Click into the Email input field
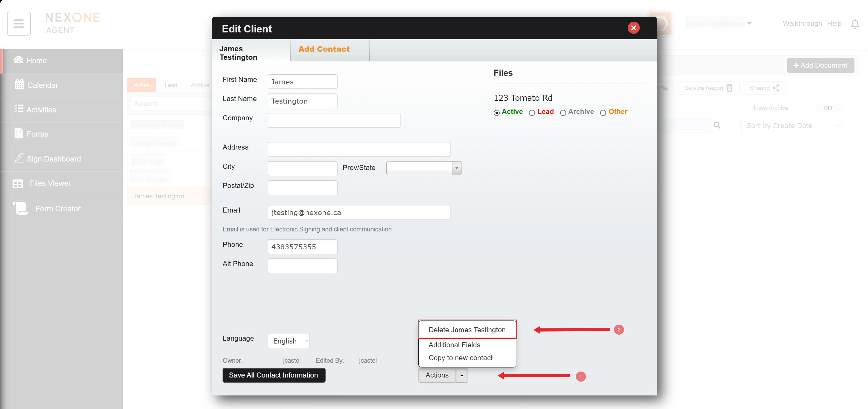This screenshot has width=868, height=409. pyautogui.click(x=359, y=213)
